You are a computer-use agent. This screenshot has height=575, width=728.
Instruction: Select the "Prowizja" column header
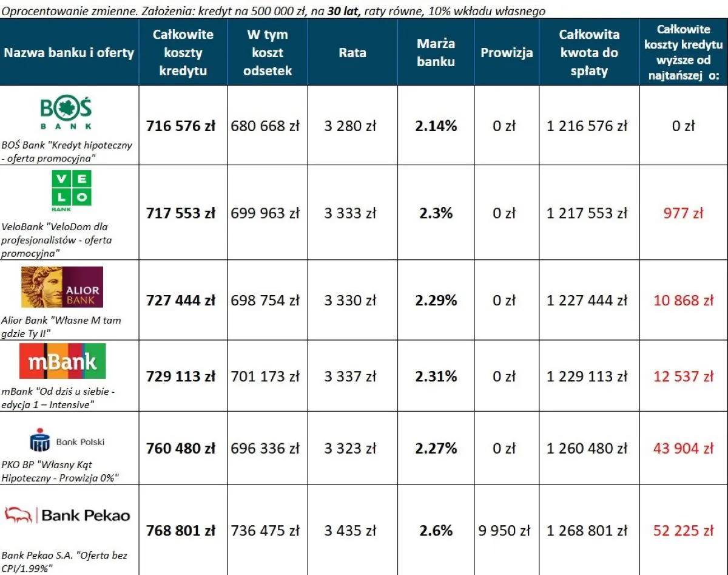click(507, 53)
